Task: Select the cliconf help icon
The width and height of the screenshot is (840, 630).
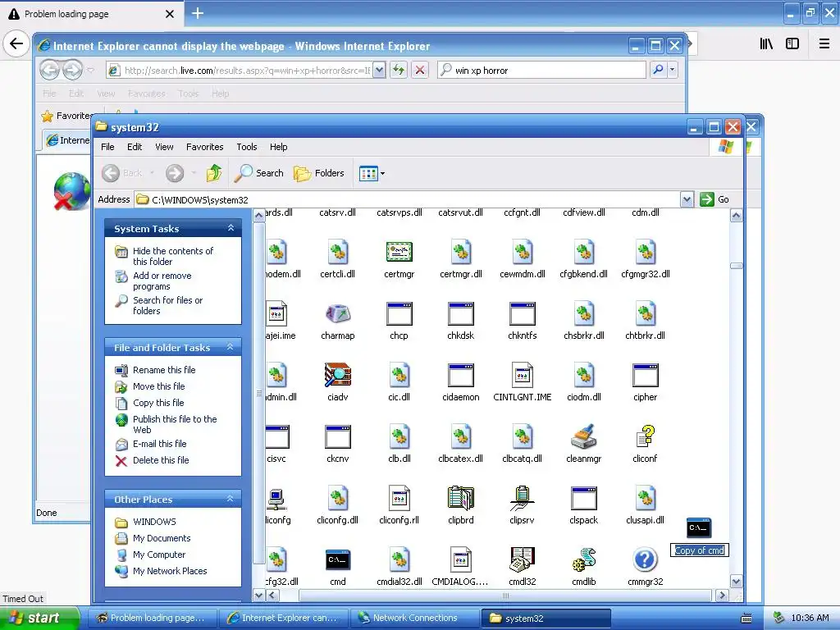Action: click(645, 436)
